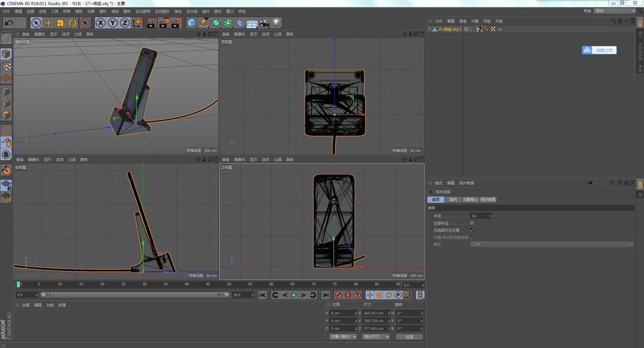Click the camera object icon

pos(264,23)
